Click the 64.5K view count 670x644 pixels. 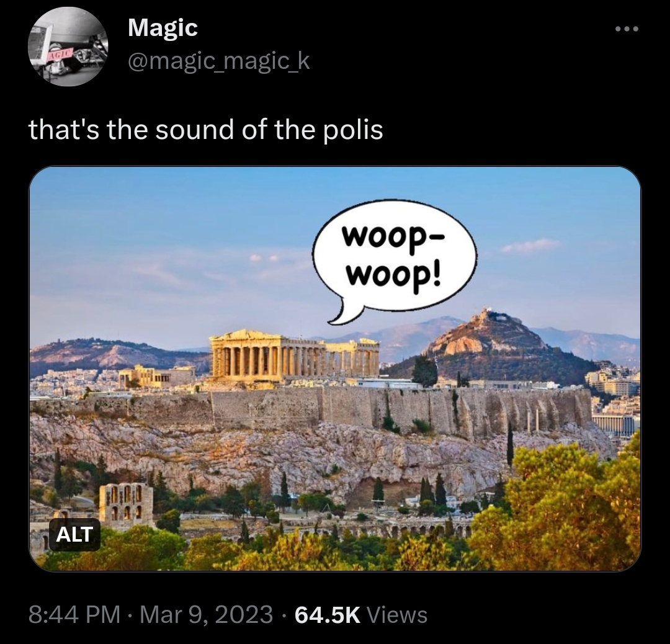coord(328,614)
